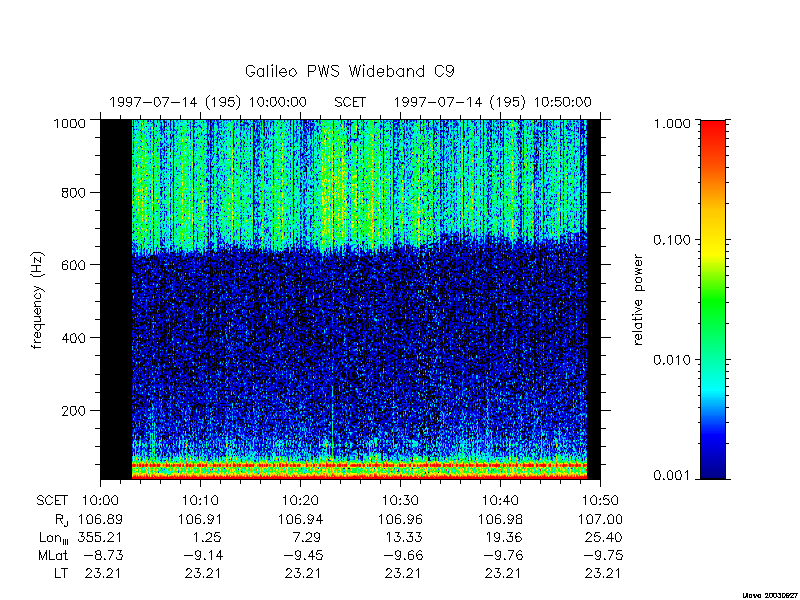Click the rainbow relative power colorbar
This screenshot has width=800, height=600.
pyautogui.click(x=713, y=299)
